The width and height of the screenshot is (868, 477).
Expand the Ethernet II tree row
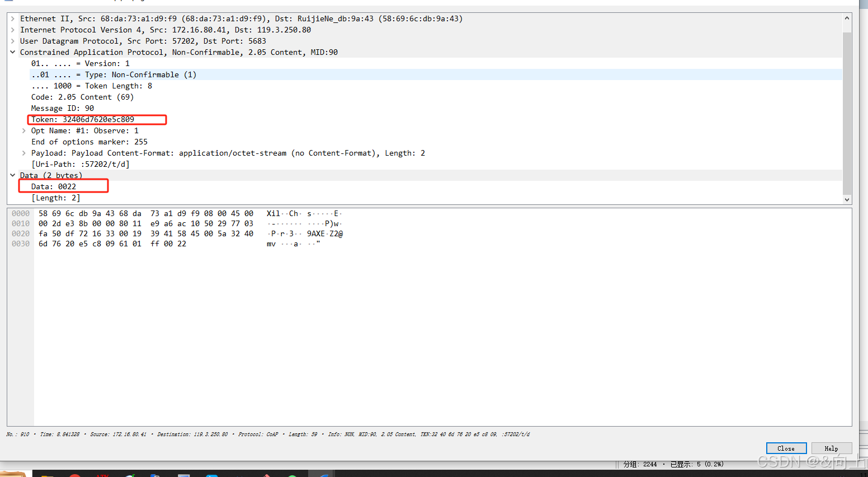point(12,18)
